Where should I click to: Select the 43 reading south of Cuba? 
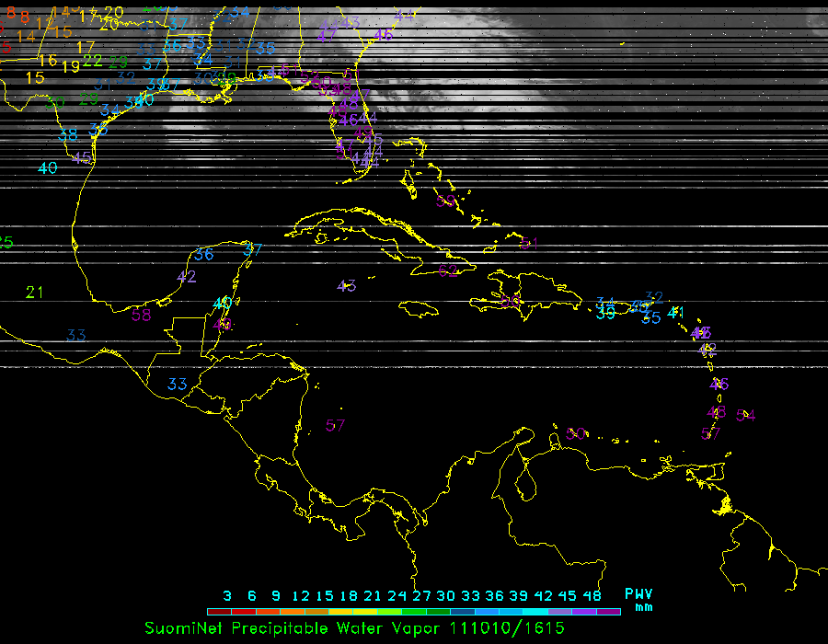[x=347, y=286]
